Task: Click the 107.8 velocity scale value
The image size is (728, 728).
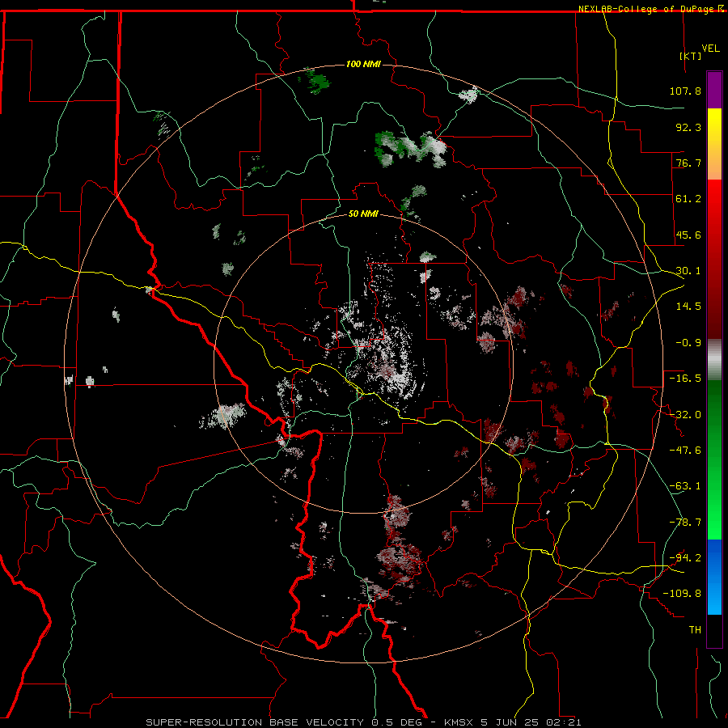Action: tap(685, 91)
